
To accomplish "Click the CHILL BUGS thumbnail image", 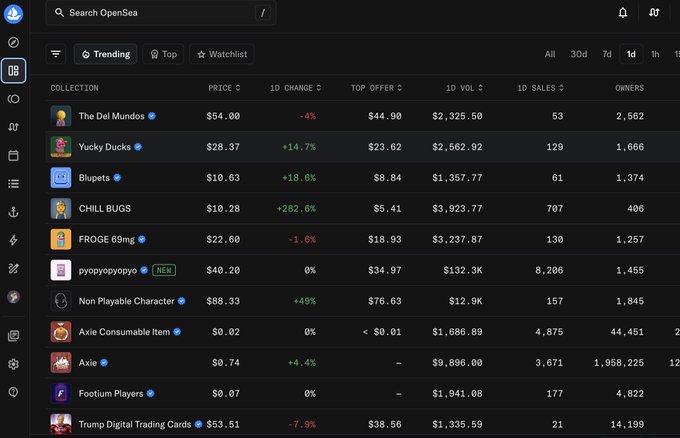I will point(61,209).
